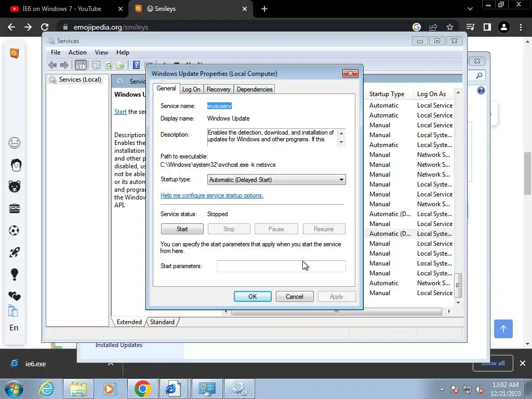Click Start button to start the service
This screenshot has height=399, width=532.
182,229
